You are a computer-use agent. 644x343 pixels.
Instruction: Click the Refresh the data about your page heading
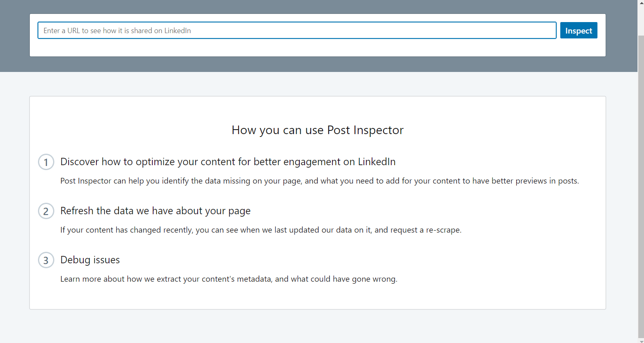(155, 211)
